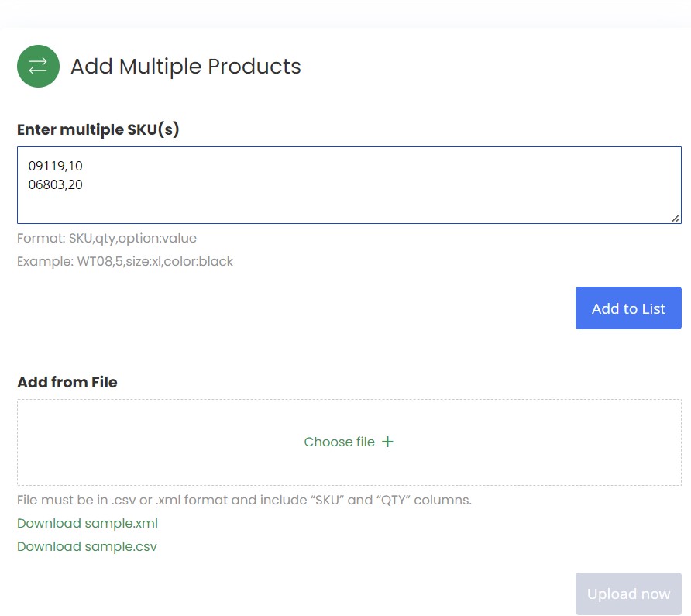Click the Add from File heading
The image size is (691, 616).
[x=67, y=382]
